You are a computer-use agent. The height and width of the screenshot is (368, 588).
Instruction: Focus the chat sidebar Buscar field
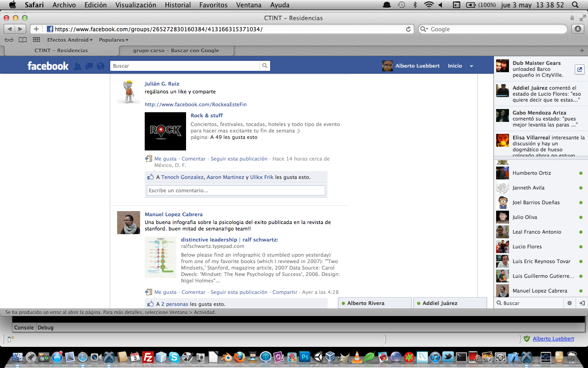tap(529, 303)
